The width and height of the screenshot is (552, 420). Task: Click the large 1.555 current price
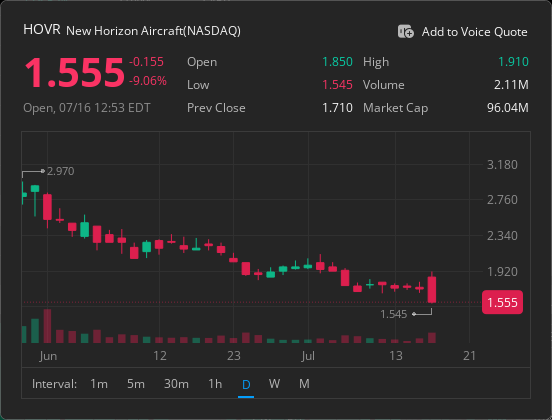pyautogui.click(x=74, y=73)
